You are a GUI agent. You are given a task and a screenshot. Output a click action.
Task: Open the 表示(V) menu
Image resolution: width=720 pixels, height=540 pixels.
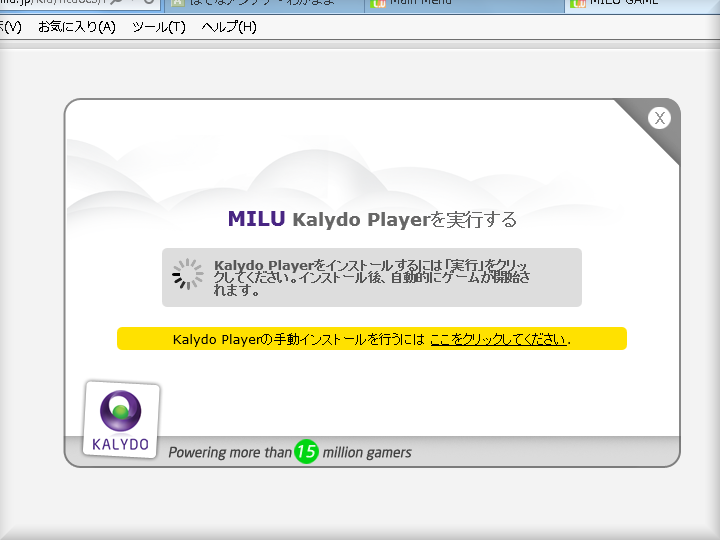pyautogui.click(x=11, y=27)
